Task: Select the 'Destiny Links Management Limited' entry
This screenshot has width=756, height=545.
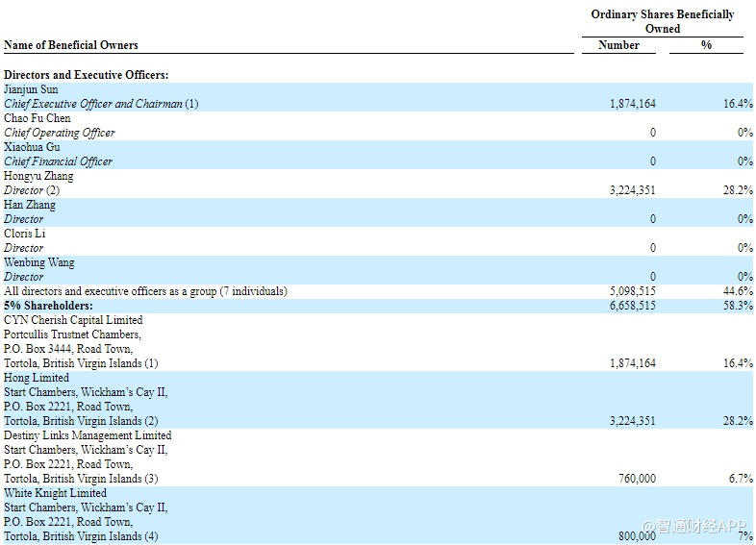Action: (x=88, y=435)
